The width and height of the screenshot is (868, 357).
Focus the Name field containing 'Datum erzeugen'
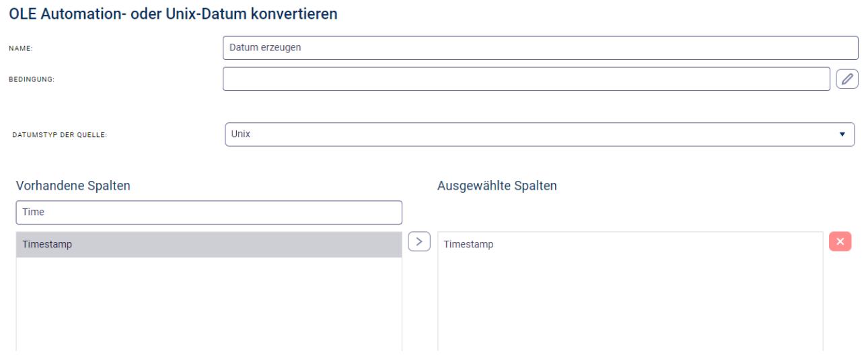(x=540, y=48)
